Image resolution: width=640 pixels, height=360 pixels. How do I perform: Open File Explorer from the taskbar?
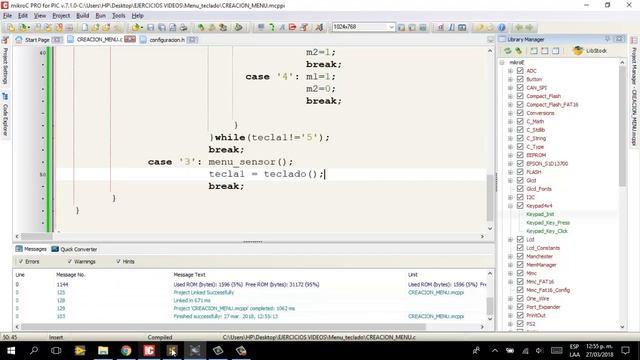(x=103, y=350)
